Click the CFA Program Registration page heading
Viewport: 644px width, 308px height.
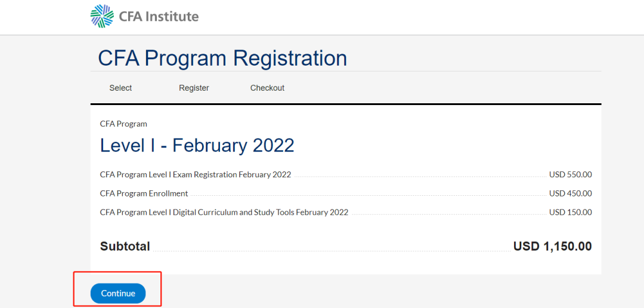tap(222, 58)
